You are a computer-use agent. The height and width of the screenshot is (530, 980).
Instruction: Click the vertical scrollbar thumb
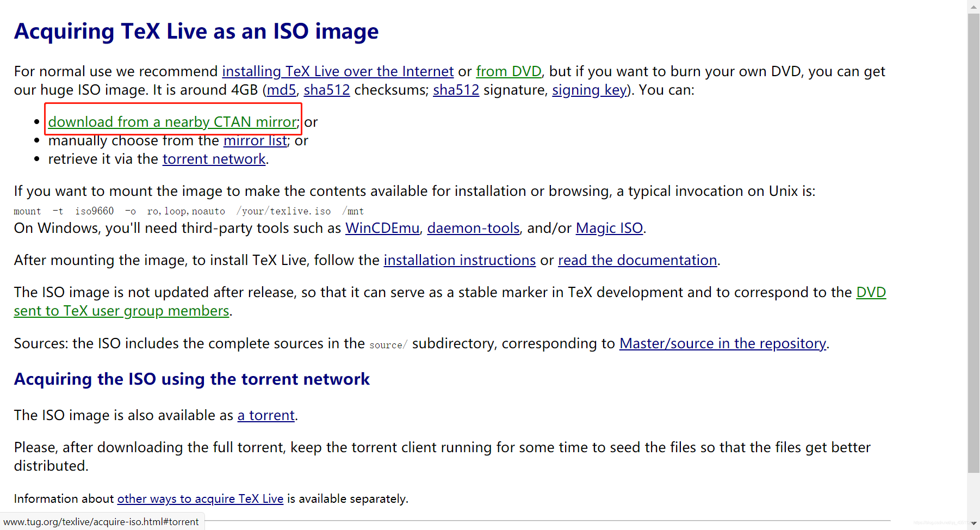coord(973,244)
